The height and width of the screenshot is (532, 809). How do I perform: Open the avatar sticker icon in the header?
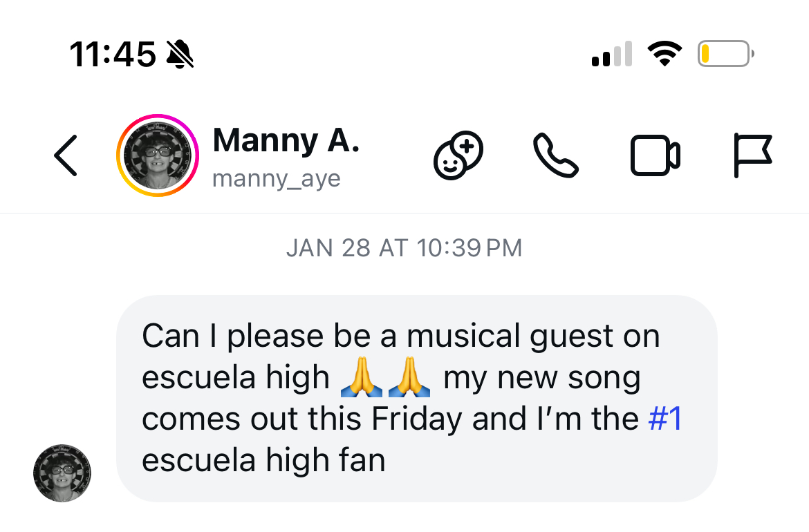(x=458, y=155)
